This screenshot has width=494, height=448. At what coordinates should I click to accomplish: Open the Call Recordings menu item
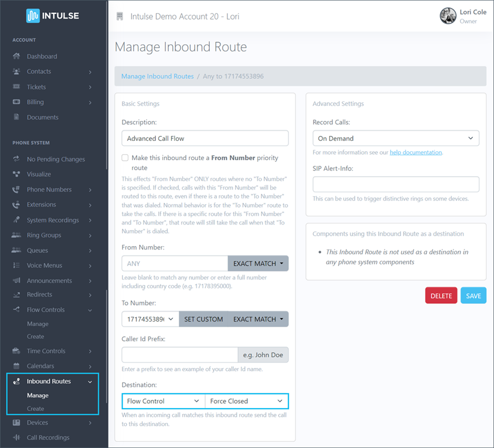coord(48,437)
